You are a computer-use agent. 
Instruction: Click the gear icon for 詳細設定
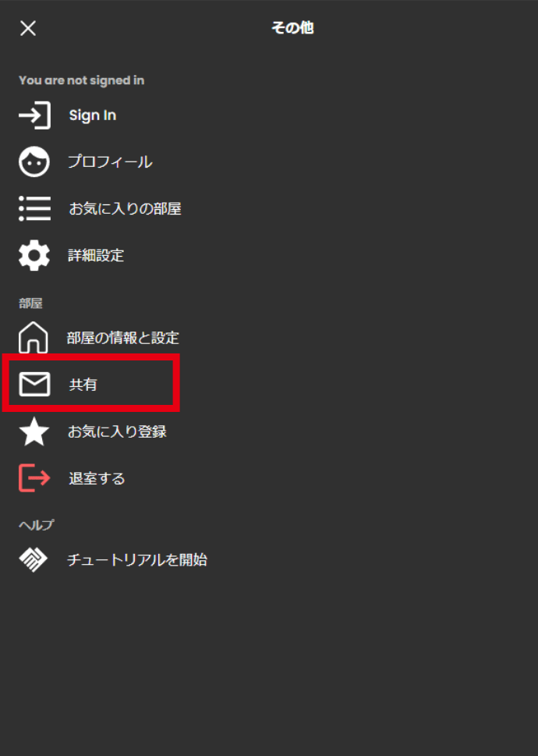click(x=34, y=255)
